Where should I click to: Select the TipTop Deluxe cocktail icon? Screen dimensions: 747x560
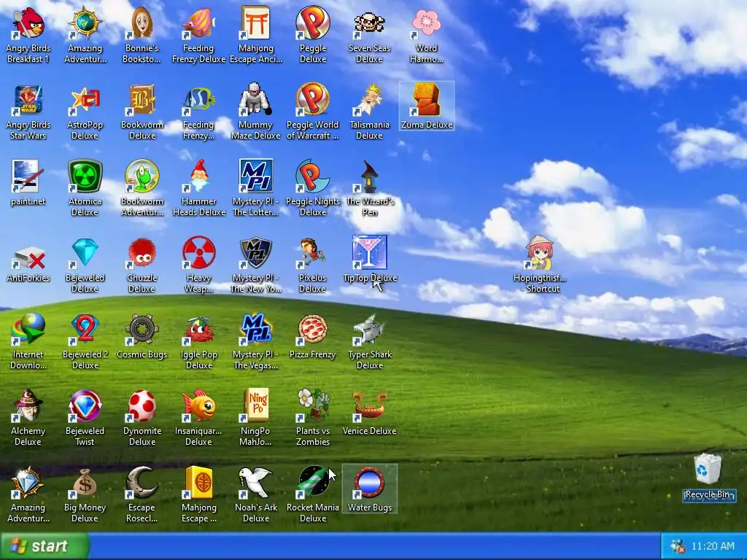coord(369,253)
